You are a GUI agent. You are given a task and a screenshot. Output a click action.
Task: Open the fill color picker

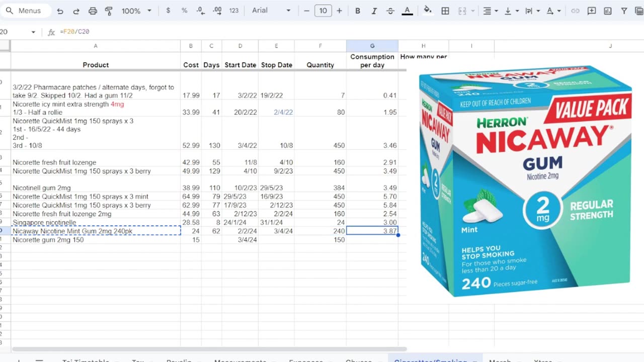428,11
